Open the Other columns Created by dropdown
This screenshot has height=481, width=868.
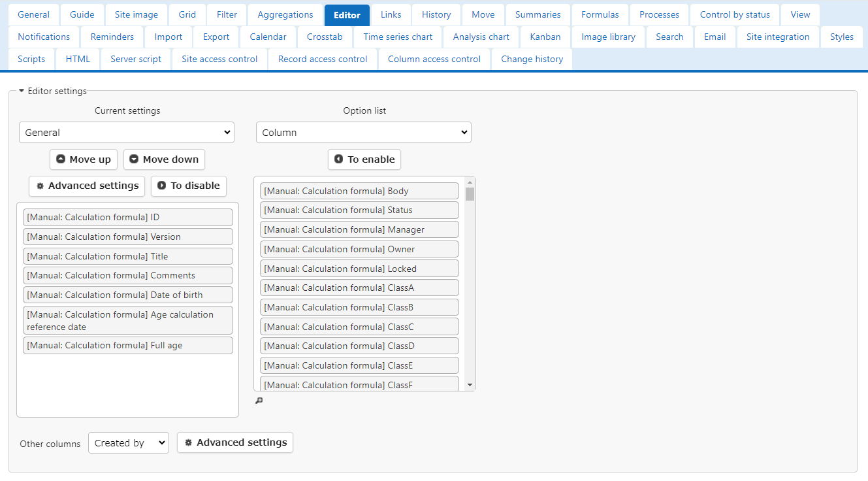coord(129,442)
